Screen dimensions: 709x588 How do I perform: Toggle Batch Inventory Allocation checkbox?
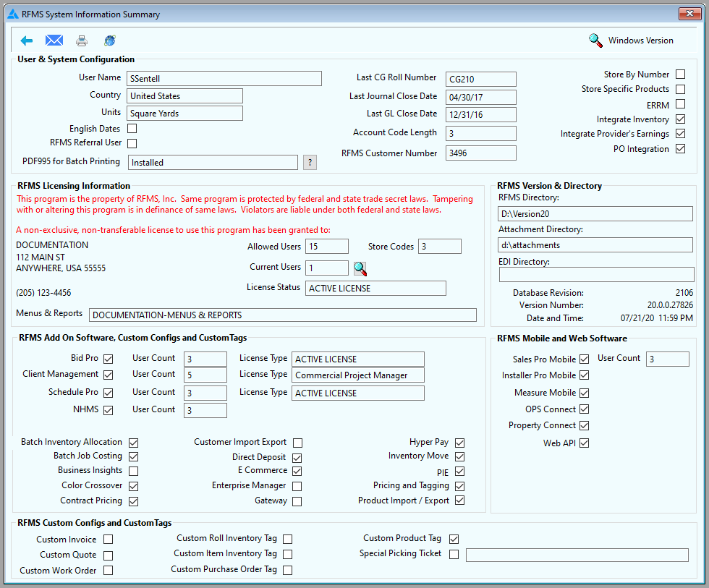pos(133,443)
